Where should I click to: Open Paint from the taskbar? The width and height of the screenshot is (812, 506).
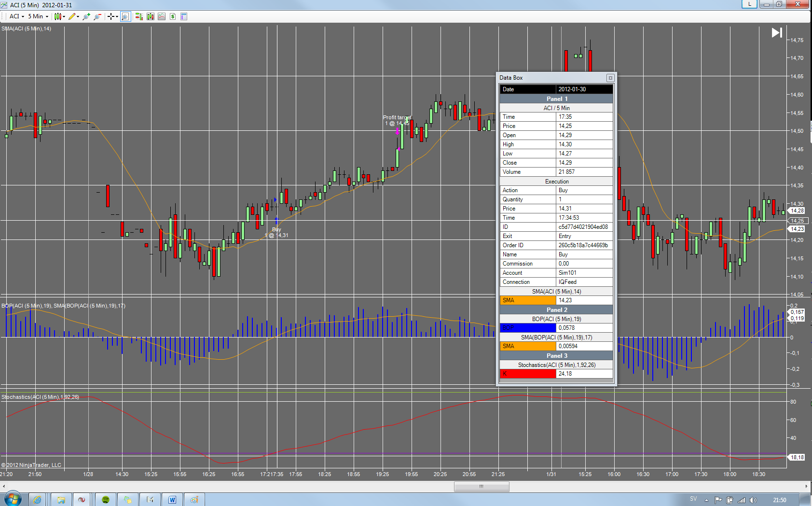pos(194,500)
